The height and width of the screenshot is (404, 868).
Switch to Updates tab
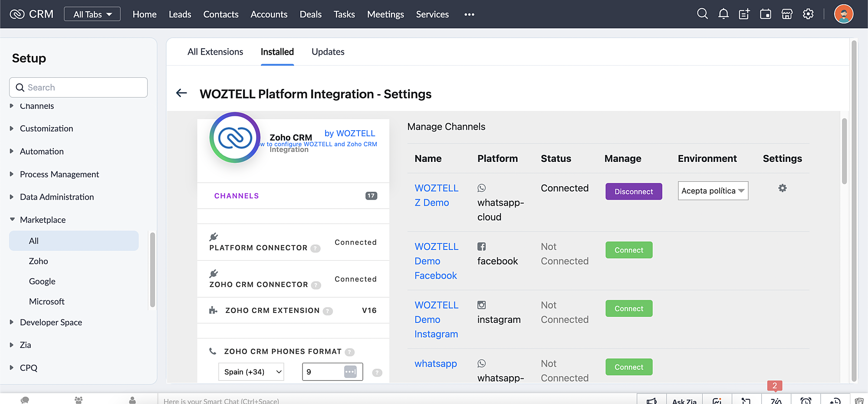(x=328, y=52)
